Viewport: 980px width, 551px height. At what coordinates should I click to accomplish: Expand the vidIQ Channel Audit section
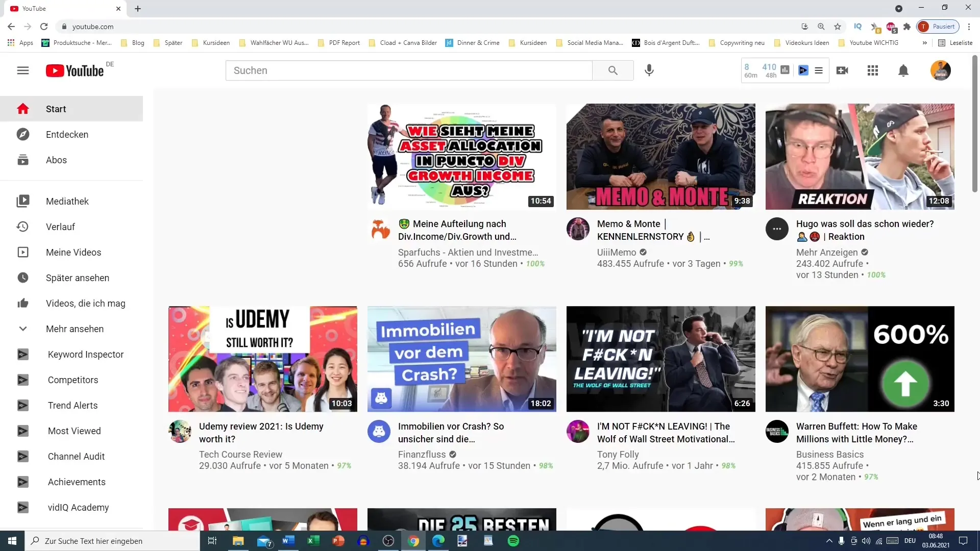(x=76, y=456)
